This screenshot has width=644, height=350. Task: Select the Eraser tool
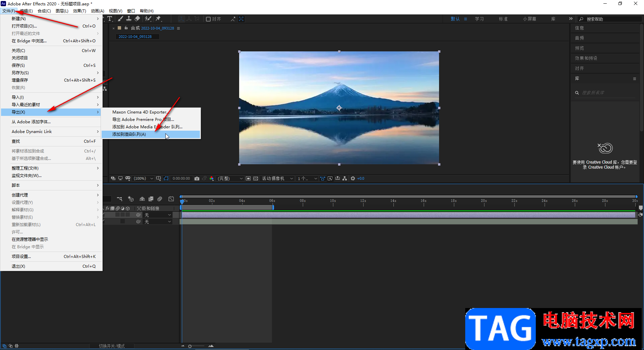coord(137,19)
